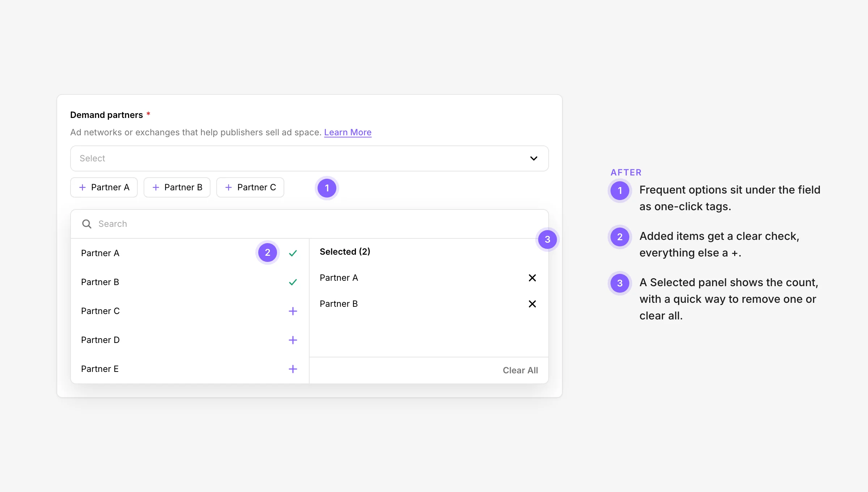This screenshot has height=492, width=868.
Task: Click the Partner A name in Selected panel
Action: pyautogui.click(x=339, y=278)
